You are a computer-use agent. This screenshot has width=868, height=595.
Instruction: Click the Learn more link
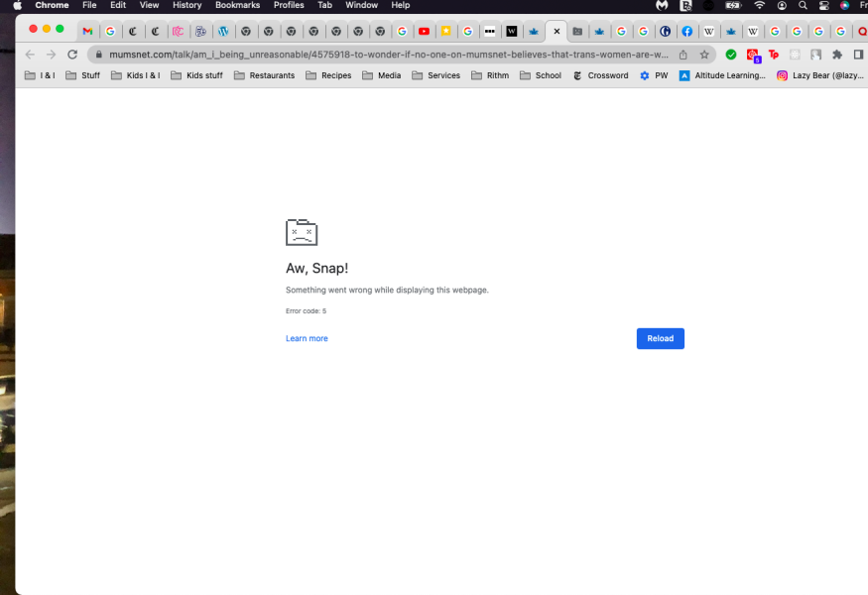click(307, 338)
